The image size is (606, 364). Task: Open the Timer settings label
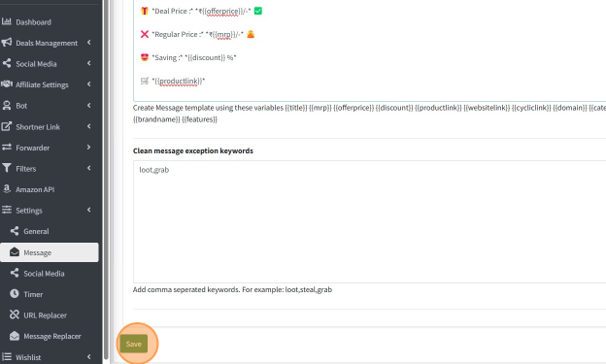click(33, 294)
